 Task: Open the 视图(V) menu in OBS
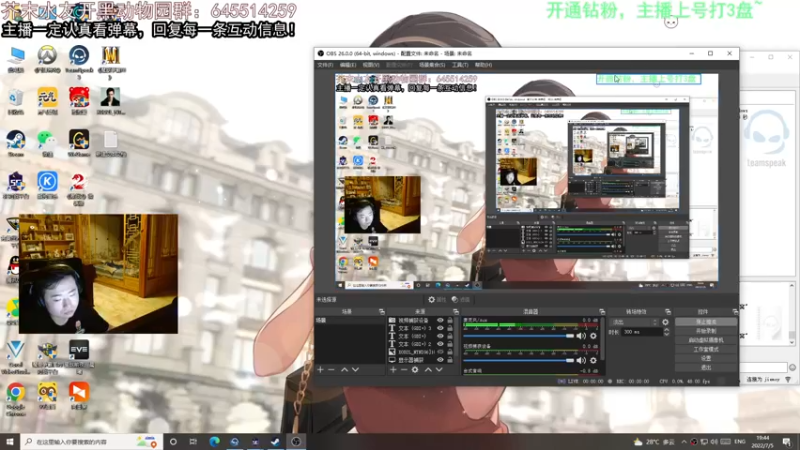coord(371,65)
